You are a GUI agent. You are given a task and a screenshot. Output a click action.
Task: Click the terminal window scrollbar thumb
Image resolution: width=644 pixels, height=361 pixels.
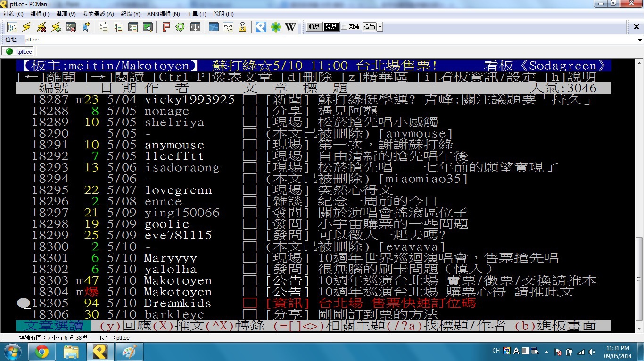click(639, 280)
